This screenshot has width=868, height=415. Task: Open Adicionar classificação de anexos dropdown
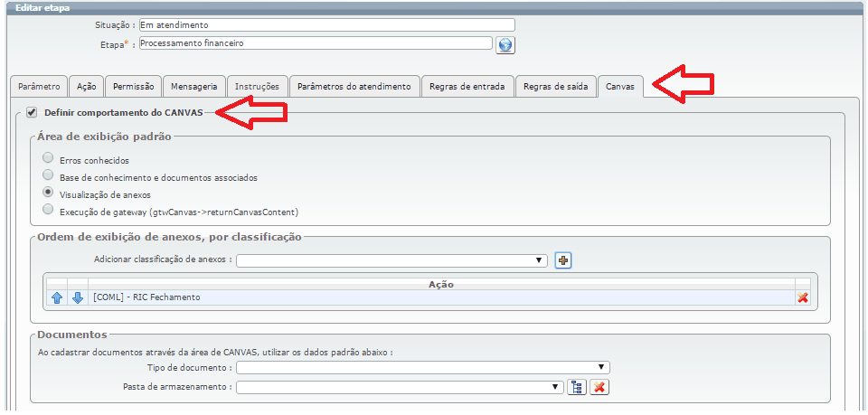pyautogui.click(x=392, y=260)
